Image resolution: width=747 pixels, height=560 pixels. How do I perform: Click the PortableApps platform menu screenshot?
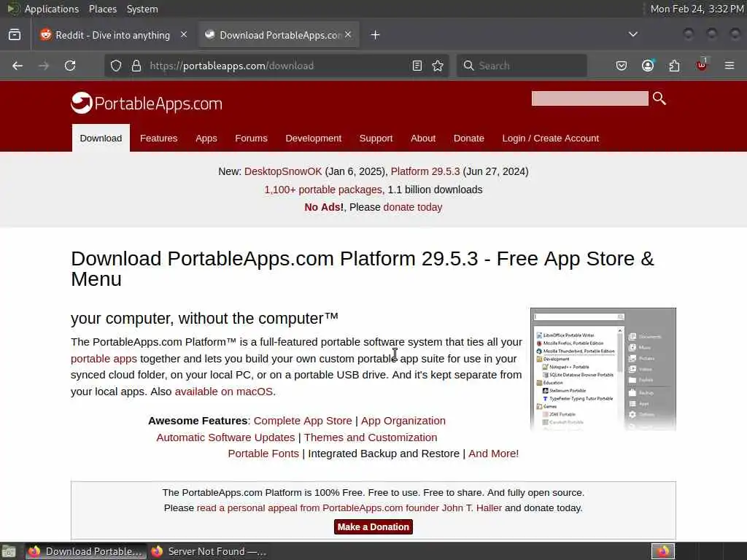603,369
